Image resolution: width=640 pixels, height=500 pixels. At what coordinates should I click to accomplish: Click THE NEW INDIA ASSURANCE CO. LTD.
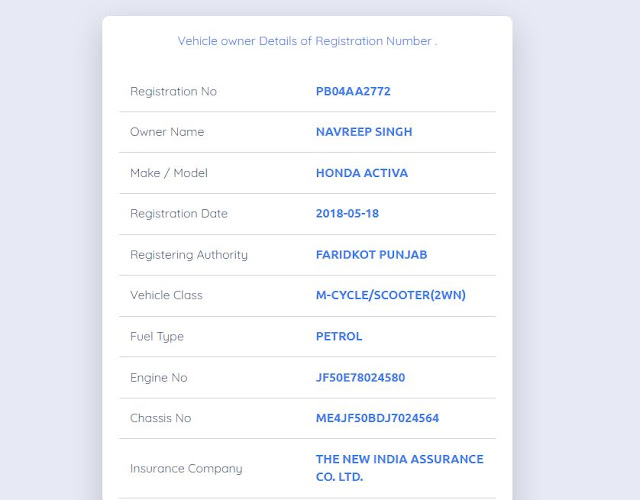(x=399, y=468)
